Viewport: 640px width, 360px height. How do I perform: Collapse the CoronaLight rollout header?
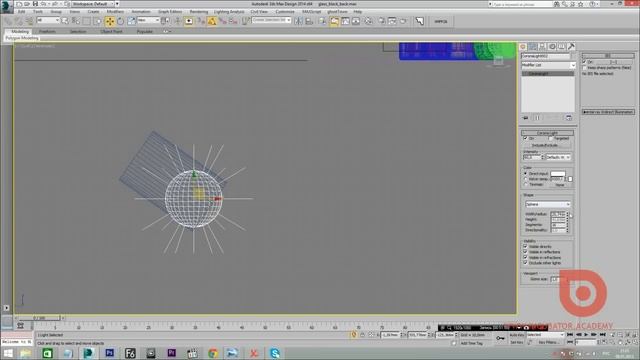pos(547,133)
